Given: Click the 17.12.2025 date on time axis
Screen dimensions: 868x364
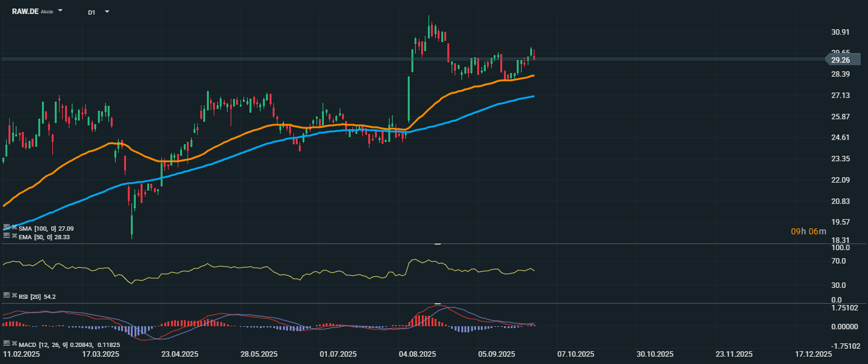Looking at the screenshot, I should [x=813, y=354].
